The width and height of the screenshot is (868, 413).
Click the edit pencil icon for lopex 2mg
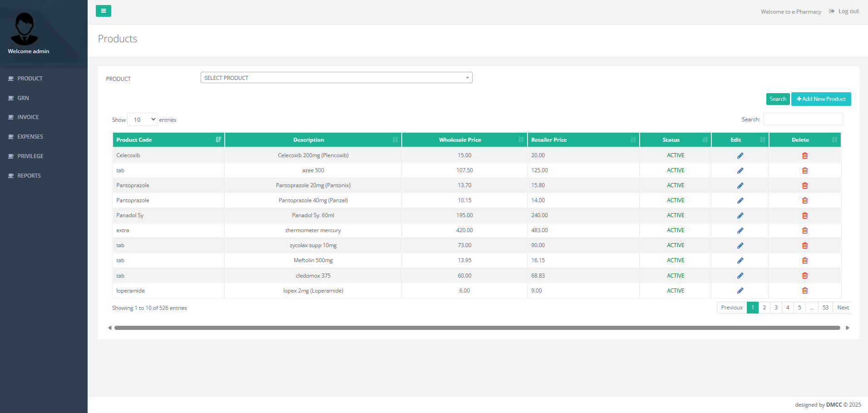[740, 290]
